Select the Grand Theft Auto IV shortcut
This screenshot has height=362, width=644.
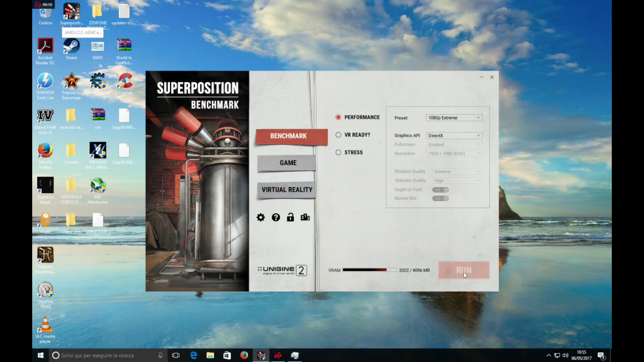pyautogui.click(x=45, y=122)
